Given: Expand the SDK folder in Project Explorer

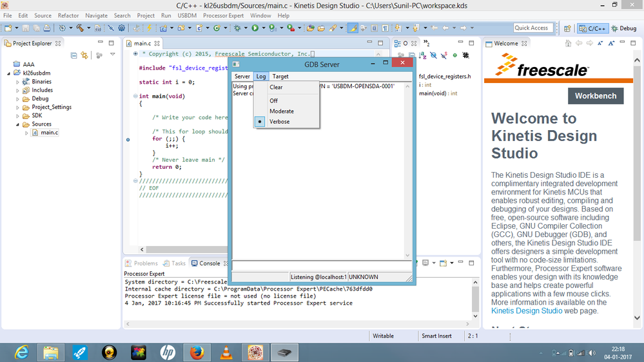Looking at the screenshot, I should pyautogui.click(x=18, y=116).
